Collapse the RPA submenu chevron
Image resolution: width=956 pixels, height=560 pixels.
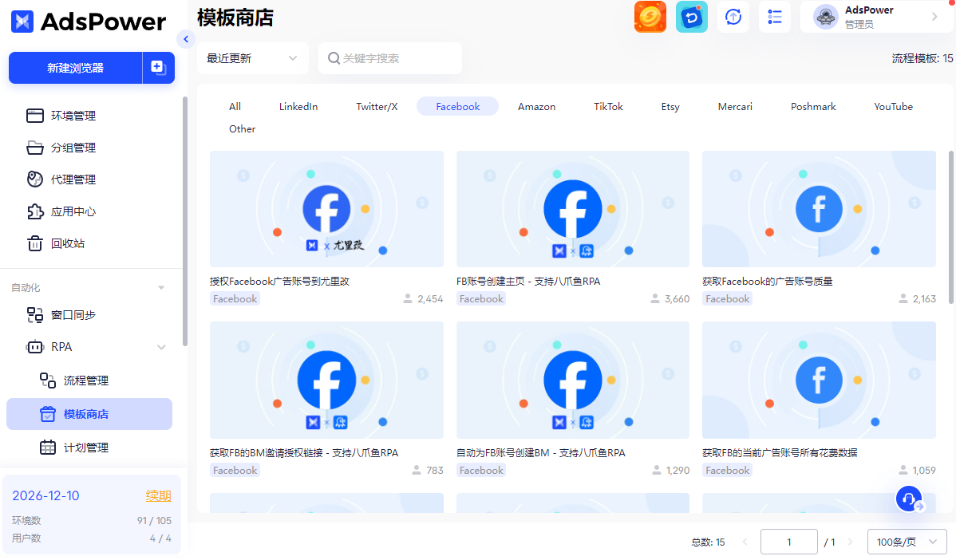161,347
